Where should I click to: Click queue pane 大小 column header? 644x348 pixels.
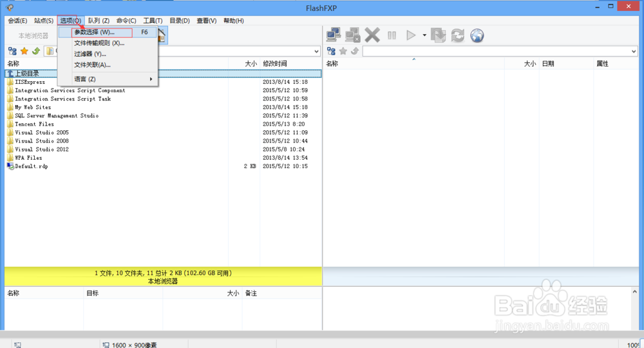(233, 293)
